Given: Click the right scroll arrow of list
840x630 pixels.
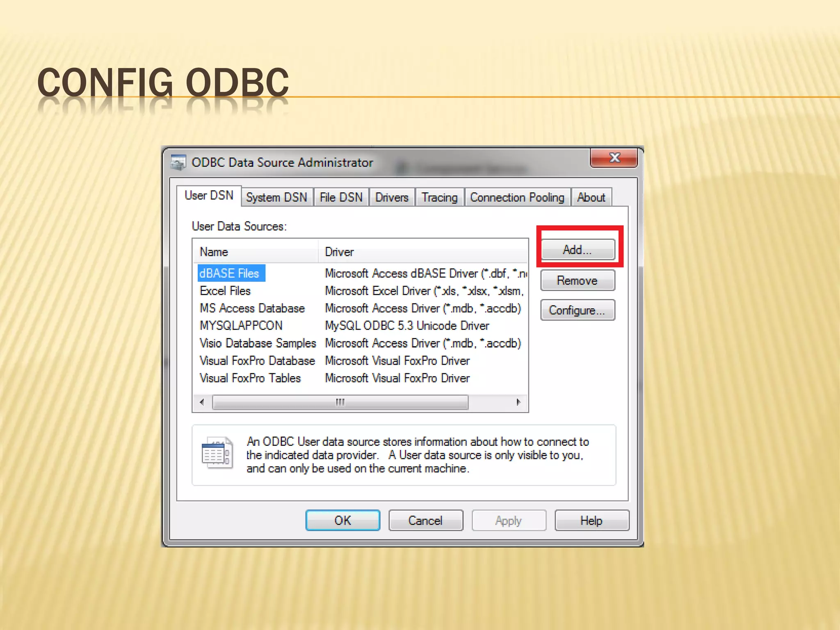Looking at the screenshot, I should coord(518,402).
